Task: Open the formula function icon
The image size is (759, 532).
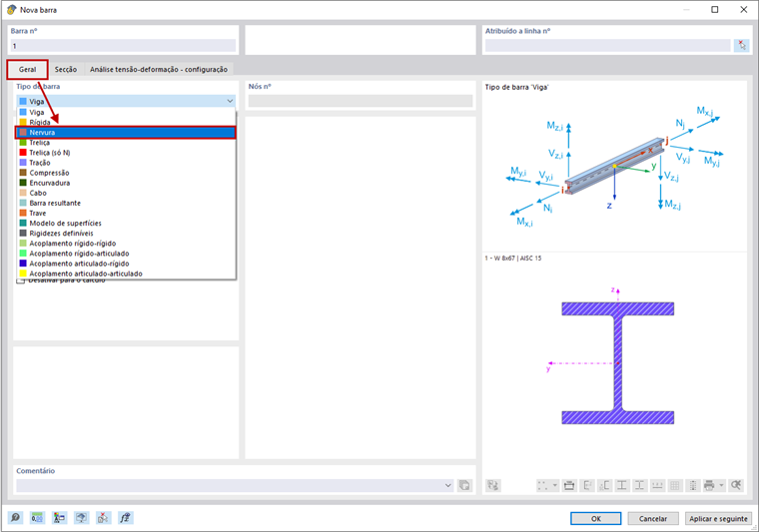Action: 125,517
